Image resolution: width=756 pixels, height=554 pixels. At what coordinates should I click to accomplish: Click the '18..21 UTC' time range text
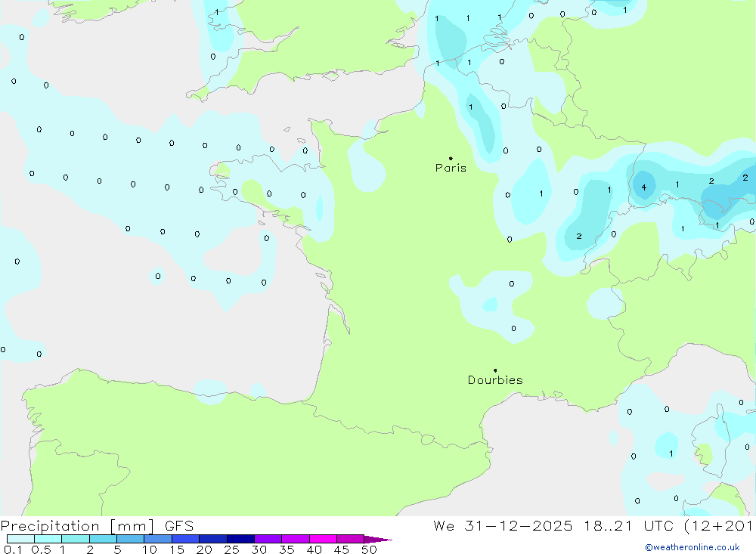click(627, 526)
